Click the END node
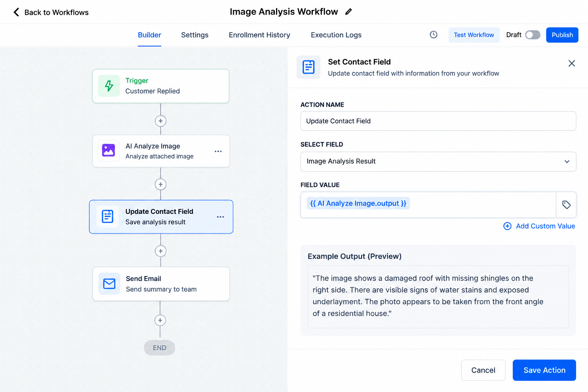 160,348
